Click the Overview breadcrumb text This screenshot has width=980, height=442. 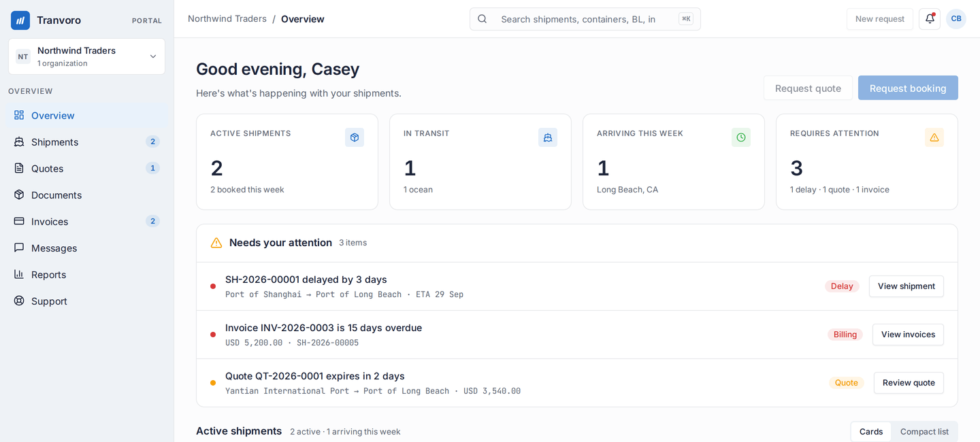click(x=303, y=19)
